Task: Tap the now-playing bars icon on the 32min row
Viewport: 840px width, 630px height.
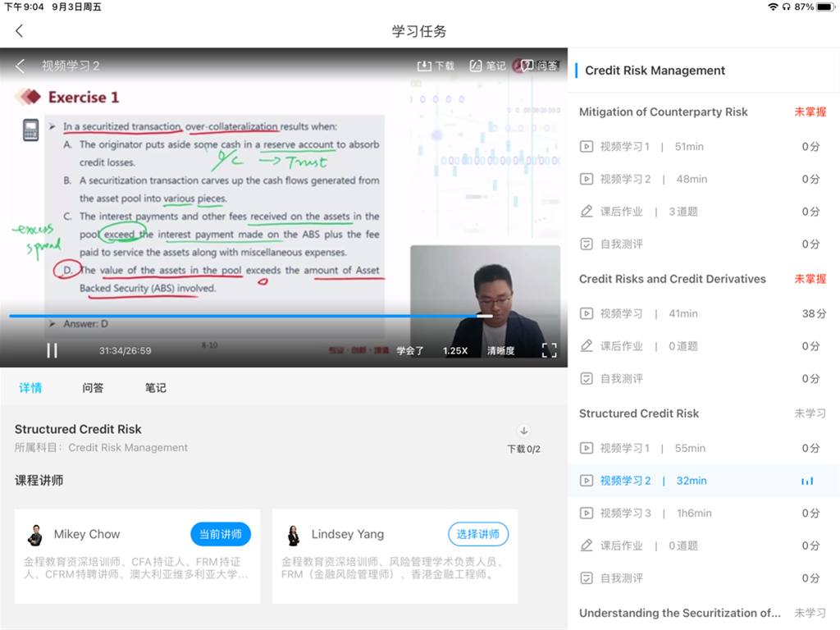Action: (807, 481)
